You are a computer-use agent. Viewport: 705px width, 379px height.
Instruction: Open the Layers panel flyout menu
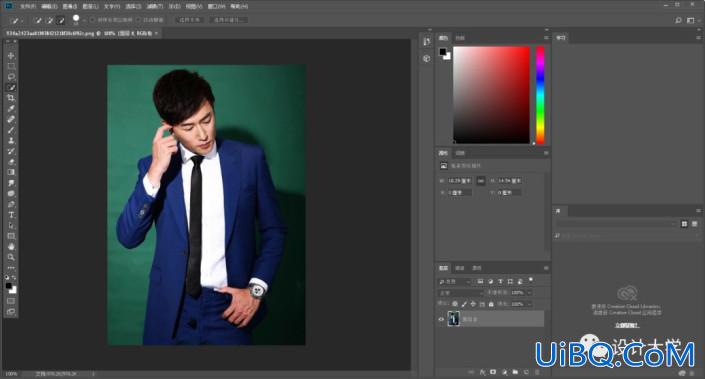tap(546, 268)
